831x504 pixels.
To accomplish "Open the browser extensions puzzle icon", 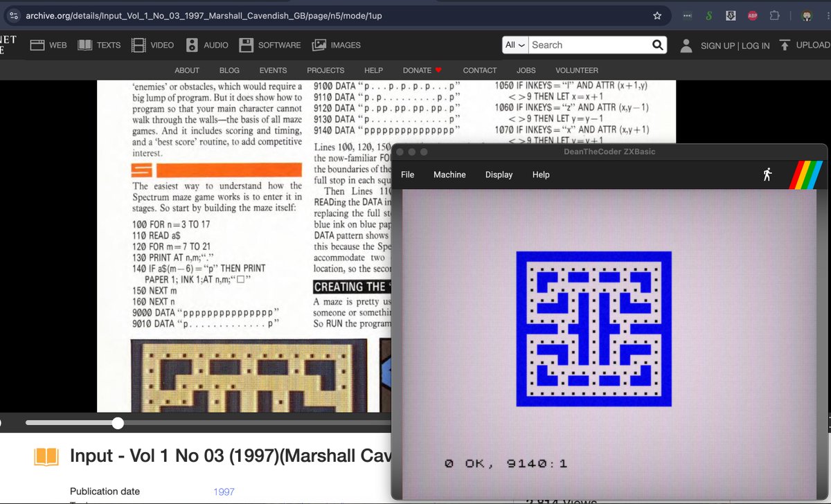I will [x=774, y=15].
